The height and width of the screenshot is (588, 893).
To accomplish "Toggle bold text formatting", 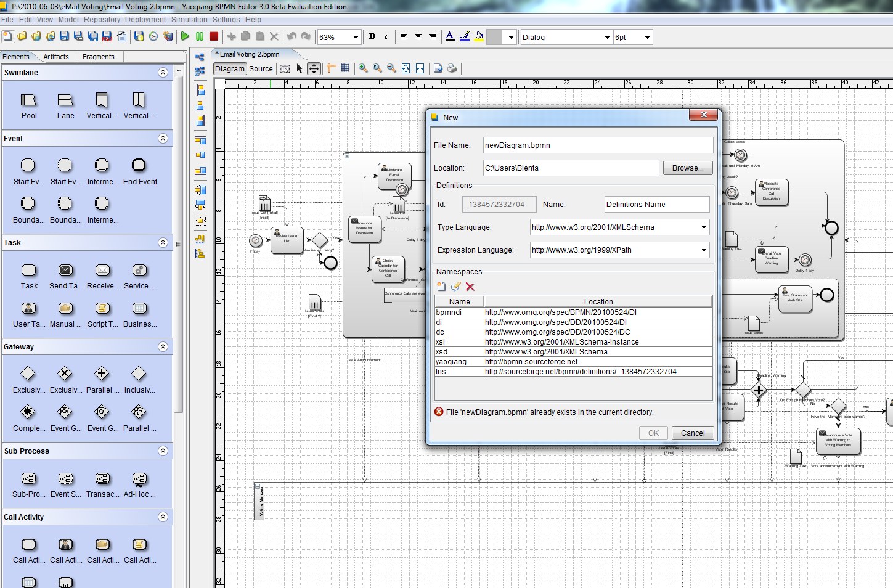I will tap(372, 36).
